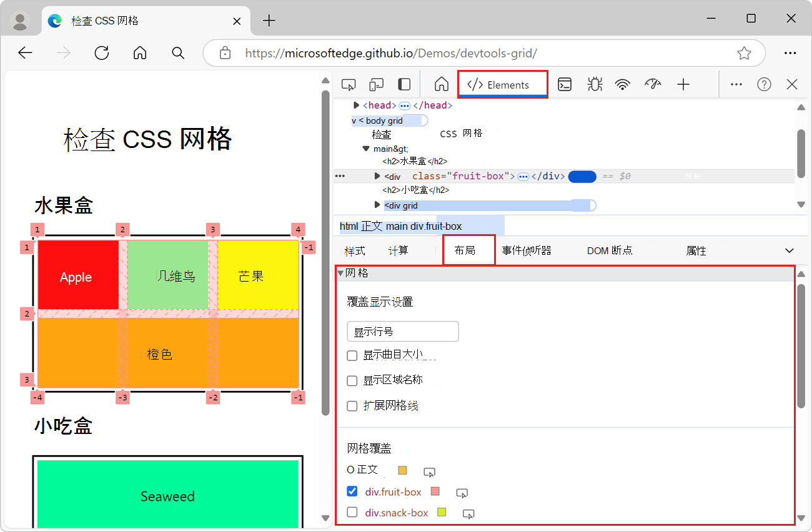Open a new browser tab
The height and width of the screenshot is (532, 812).
point(269,21)
